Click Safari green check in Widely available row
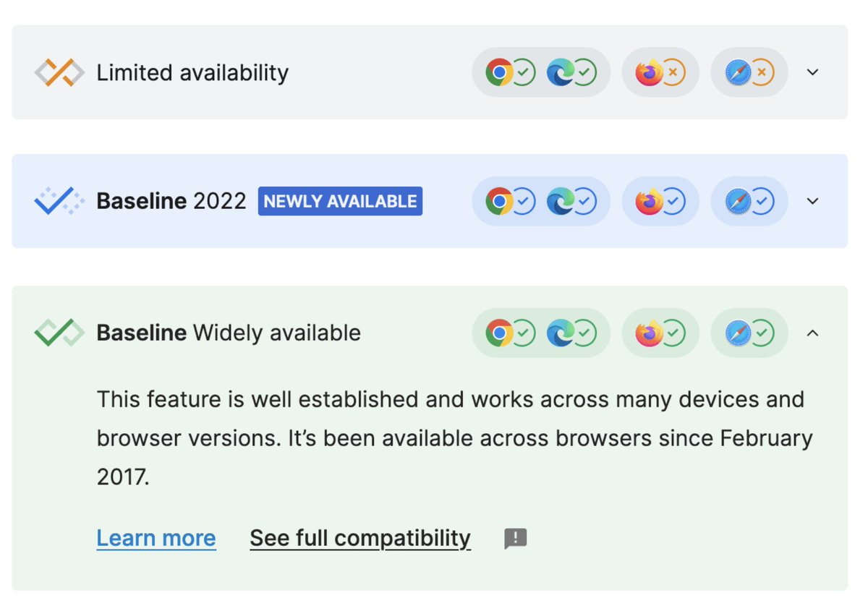The height and width of the screenshot is (611, 868). [x=762, y=333]
